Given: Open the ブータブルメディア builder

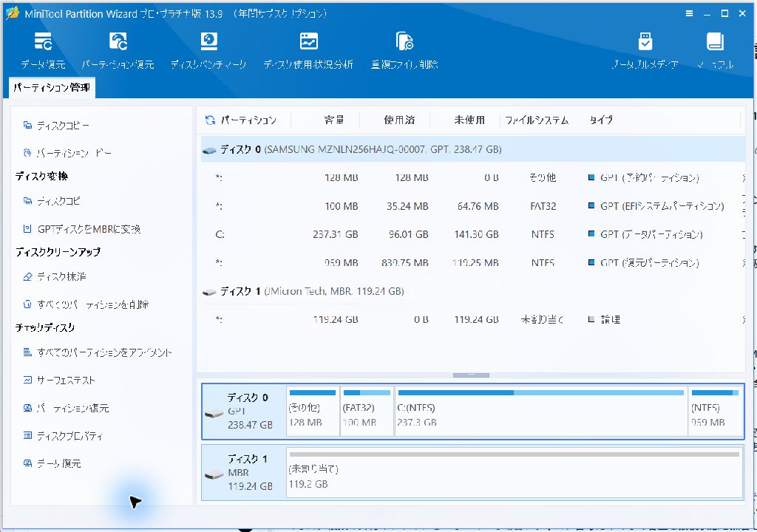Looking at the screenshot, I should tap(645, 51).
